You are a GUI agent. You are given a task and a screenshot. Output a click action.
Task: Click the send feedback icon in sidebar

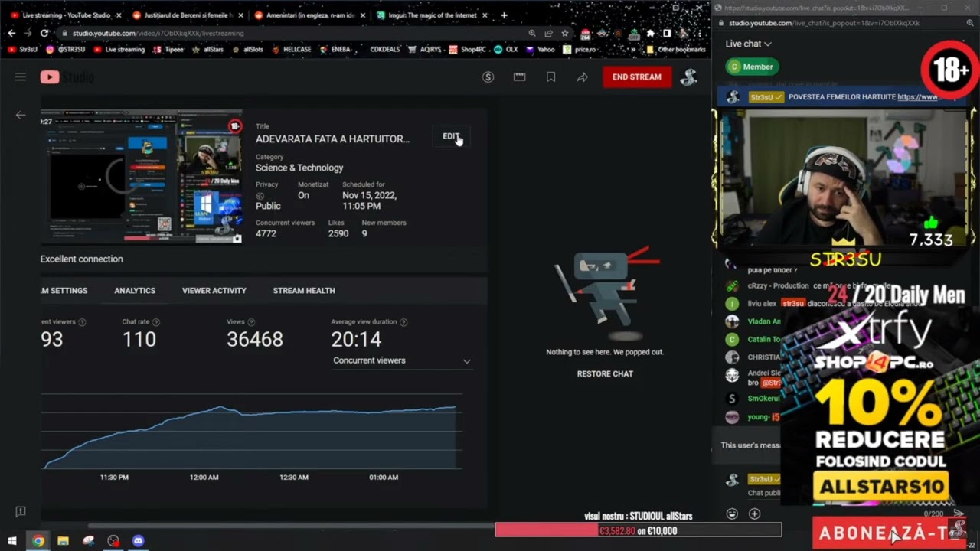(x=21, y=511)
